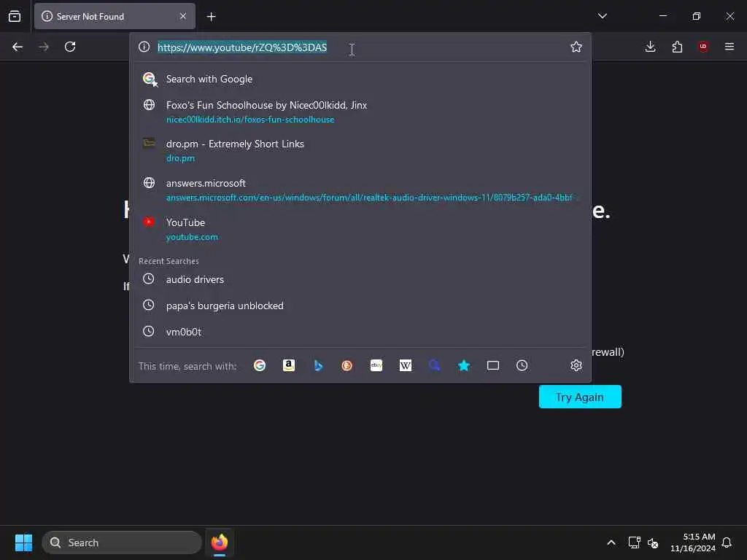
Task: Click the taskbar Search box
Action: (x=122, y=542)
